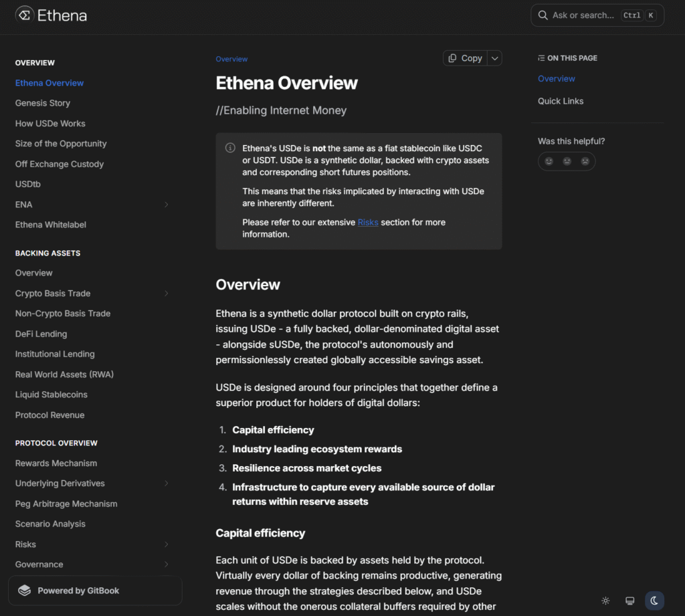Rate page with neutral face icon
The height and width of the screenshot is (616, 685).
pyautogui.click(x=567, y=161)
